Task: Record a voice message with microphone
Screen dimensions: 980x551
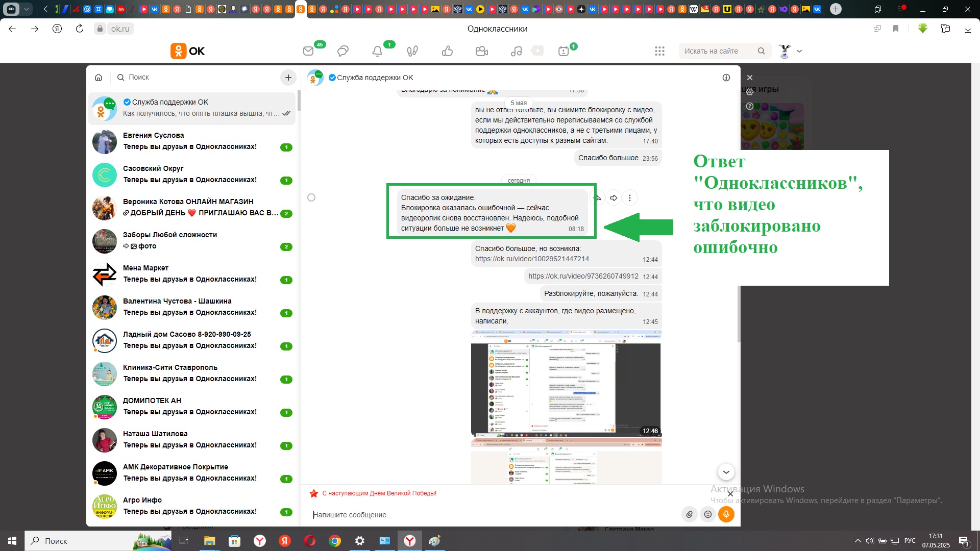Action: point(726,514)
